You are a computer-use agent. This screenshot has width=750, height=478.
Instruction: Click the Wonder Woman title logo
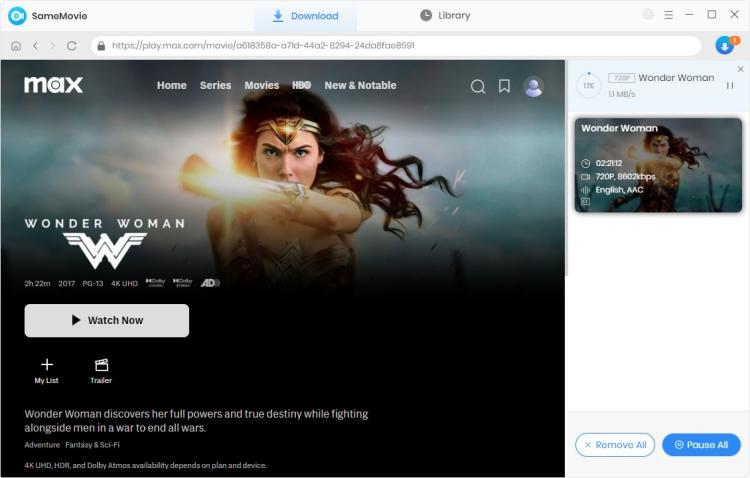(105, 243)
